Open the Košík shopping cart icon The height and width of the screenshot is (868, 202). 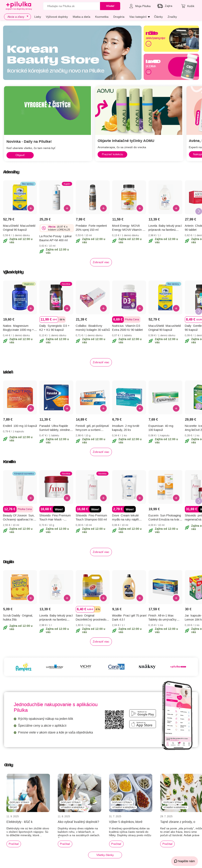coord(183,6)
